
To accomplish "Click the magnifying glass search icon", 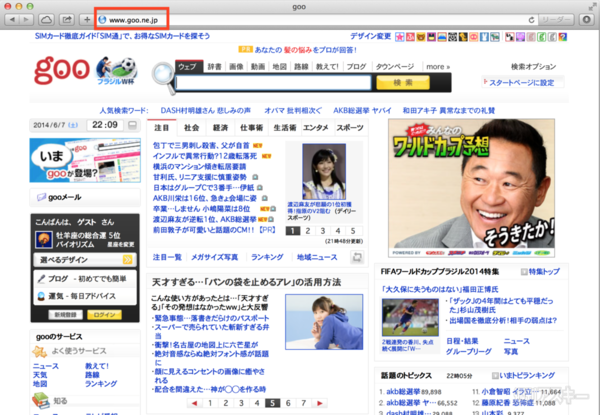I will click(x=163, y=77).
